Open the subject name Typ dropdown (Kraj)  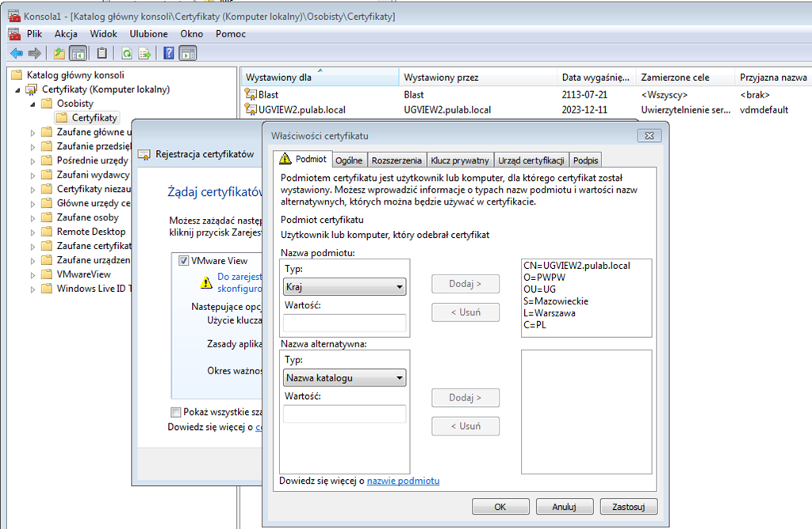click(x=344, y=286)
